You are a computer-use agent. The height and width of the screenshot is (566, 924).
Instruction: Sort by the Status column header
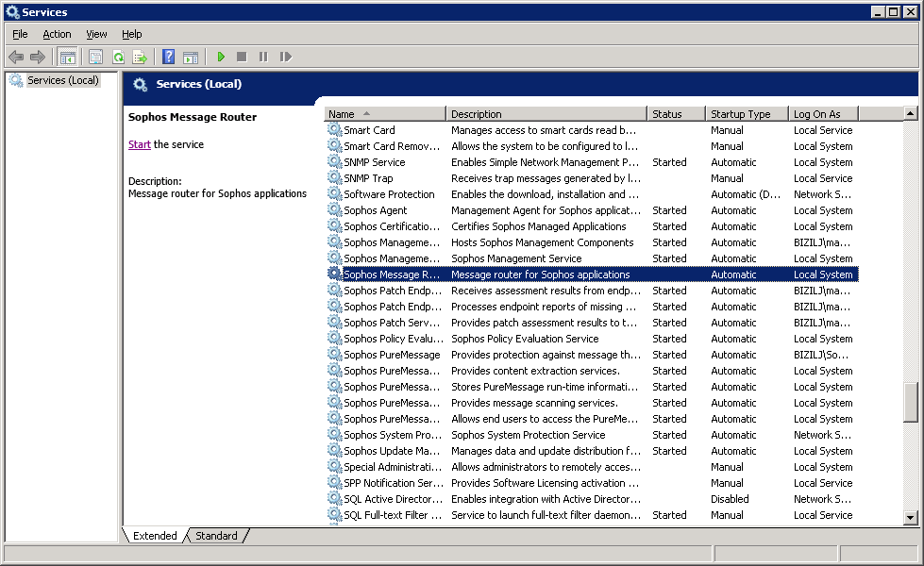point(676,113)
